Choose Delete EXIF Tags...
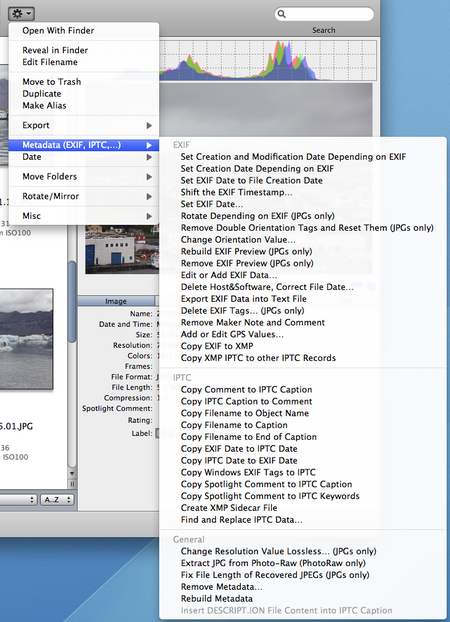Screen dimensions: 450x622 pos(303,311)
